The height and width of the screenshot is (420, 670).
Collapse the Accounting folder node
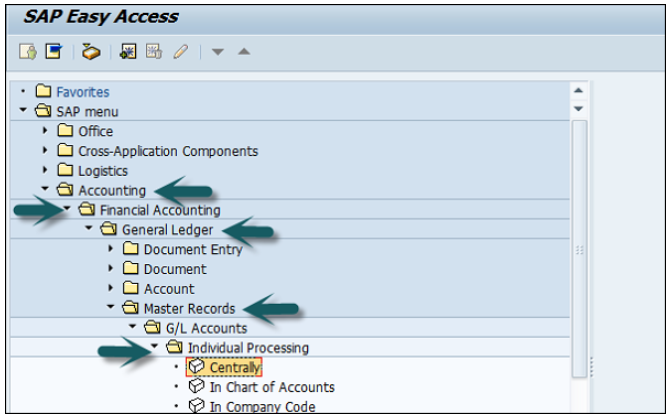pyautogui.click(x=44, y=190)
